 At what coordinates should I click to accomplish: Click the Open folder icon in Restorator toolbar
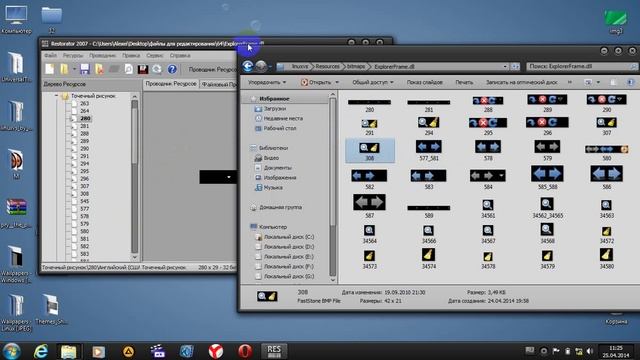(x=64, y=69)
